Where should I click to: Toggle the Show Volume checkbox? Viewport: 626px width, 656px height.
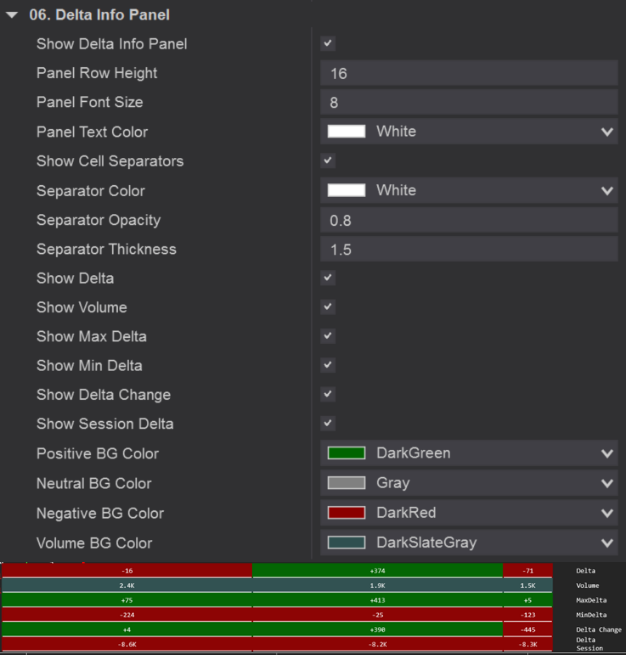(x=328, y=307)
